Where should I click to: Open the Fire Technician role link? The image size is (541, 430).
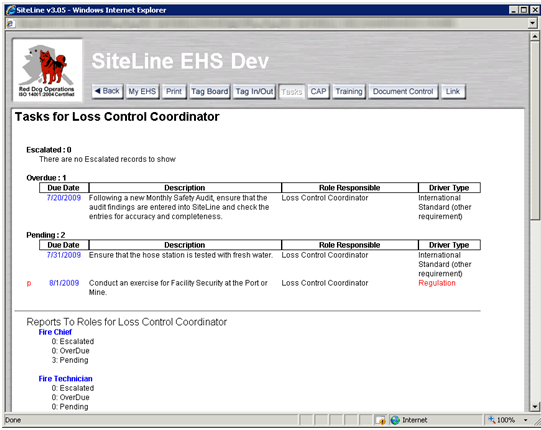pos(66,379)
